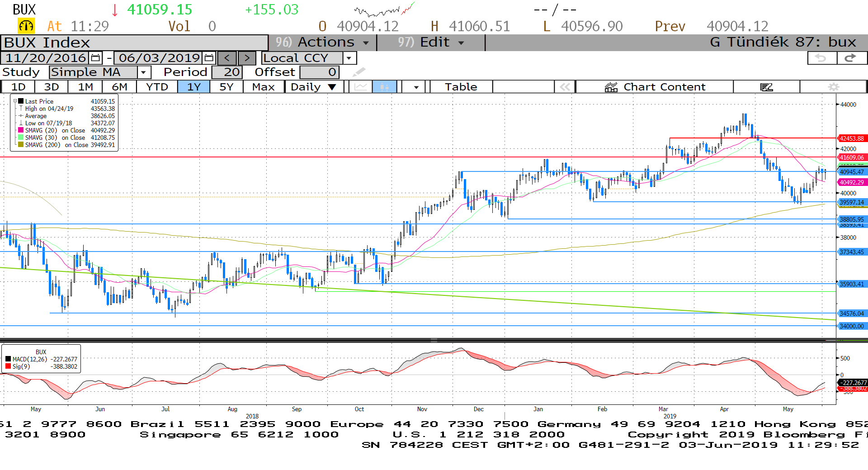Click the black Last Price legend swatch
868x470 pixels.
point(21,101)
